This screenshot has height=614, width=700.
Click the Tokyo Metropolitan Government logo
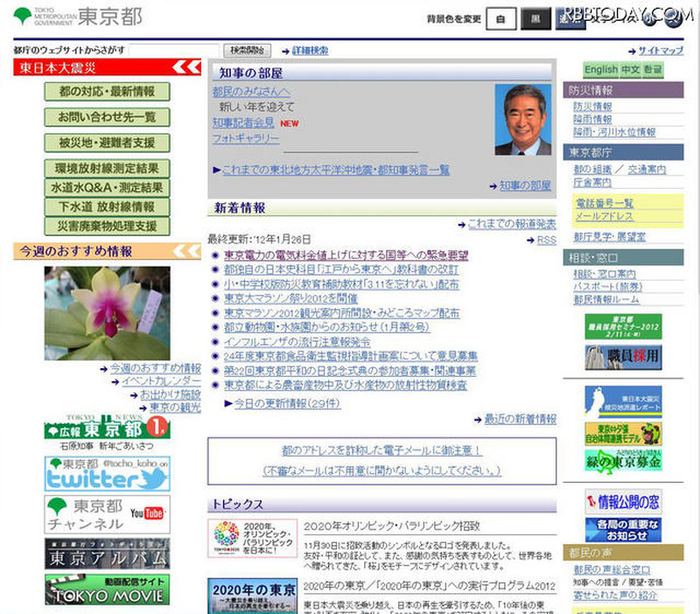(x=78, y=17)
